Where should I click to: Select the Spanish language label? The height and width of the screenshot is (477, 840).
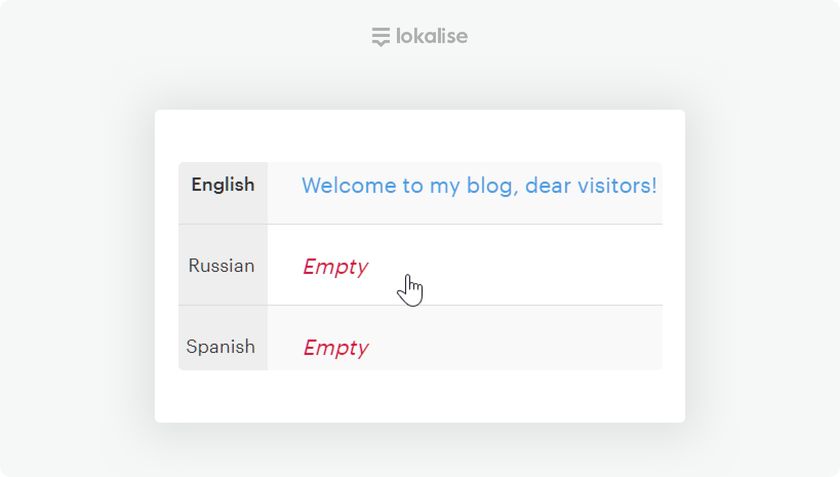(x=221, y=347)
